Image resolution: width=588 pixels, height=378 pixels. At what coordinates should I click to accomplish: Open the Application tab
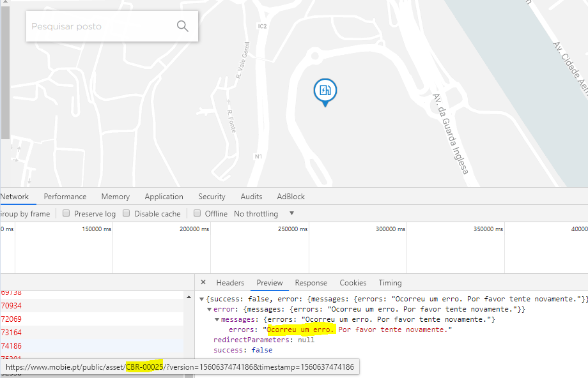click(x=164, y=197)
